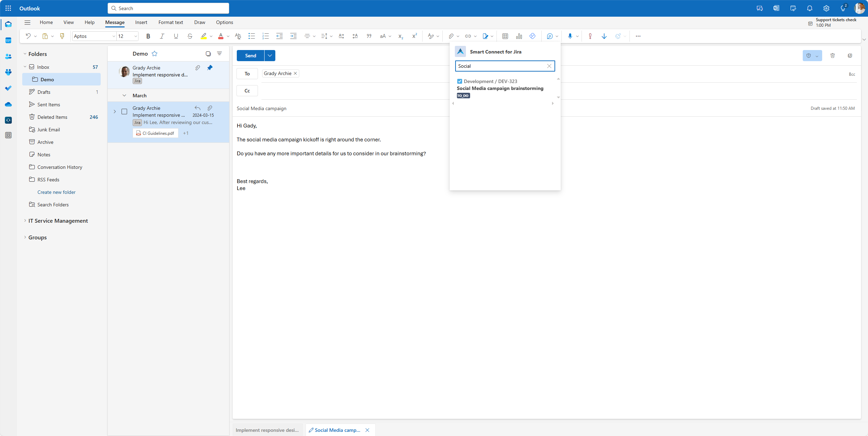The width and height of the screenshot is (868, 436).
Task: Pop out the message window
Action: tap(850, 56)
